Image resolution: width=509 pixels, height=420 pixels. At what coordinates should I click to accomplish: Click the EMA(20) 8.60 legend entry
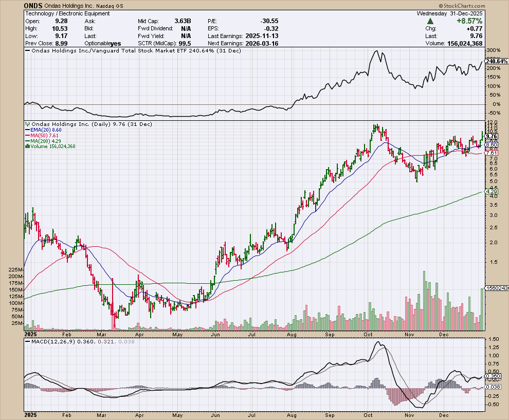click(x=44, y=130)
